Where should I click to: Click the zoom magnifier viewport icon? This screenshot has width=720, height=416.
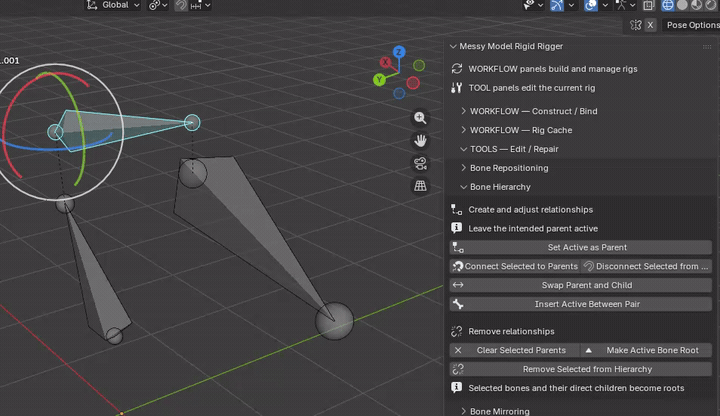(420, 118)
